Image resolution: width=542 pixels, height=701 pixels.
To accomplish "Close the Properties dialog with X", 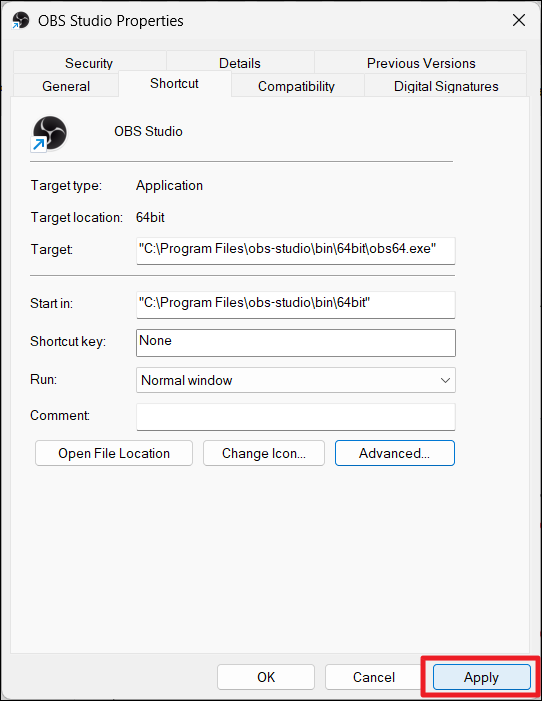I will tap(519, 20).
